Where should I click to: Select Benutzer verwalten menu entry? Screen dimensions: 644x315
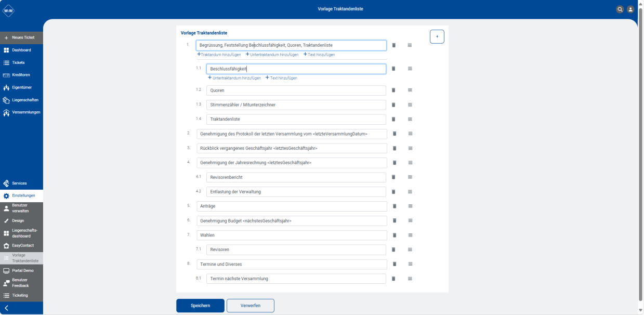point(21,208)
